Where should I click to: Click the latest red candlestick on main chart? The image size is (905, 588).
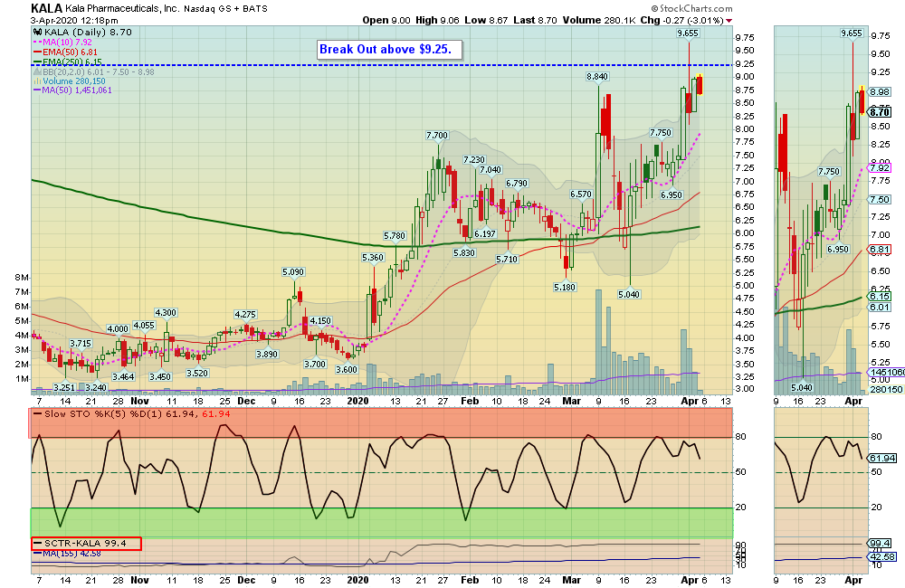[x=700, y=85]
